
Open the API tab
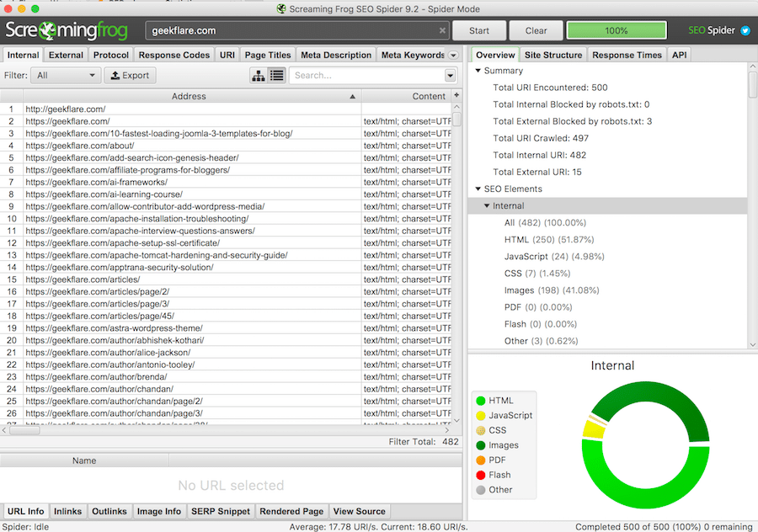679,55
